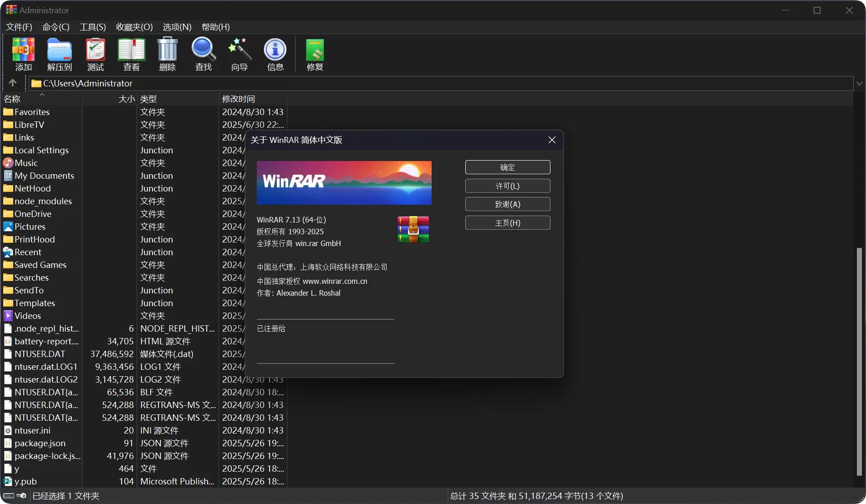Open the Help (帮助) menu

[x=216, y=27]
